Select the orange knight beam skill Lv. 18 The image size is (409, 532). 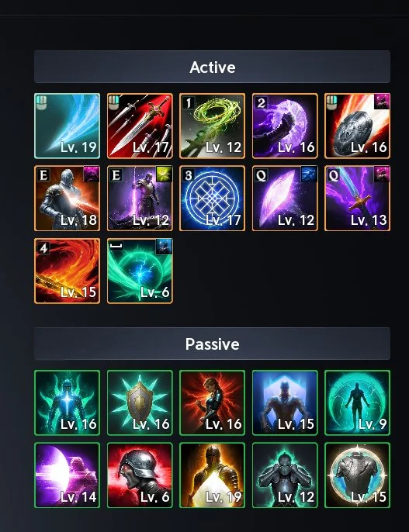click(x=68, y=199)
